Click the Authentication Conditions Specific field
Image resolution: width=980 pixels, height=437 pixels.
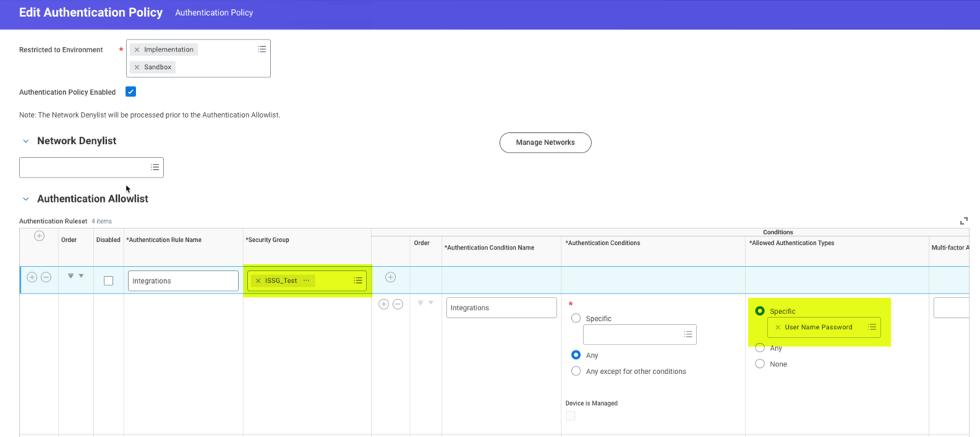point(639,335)
